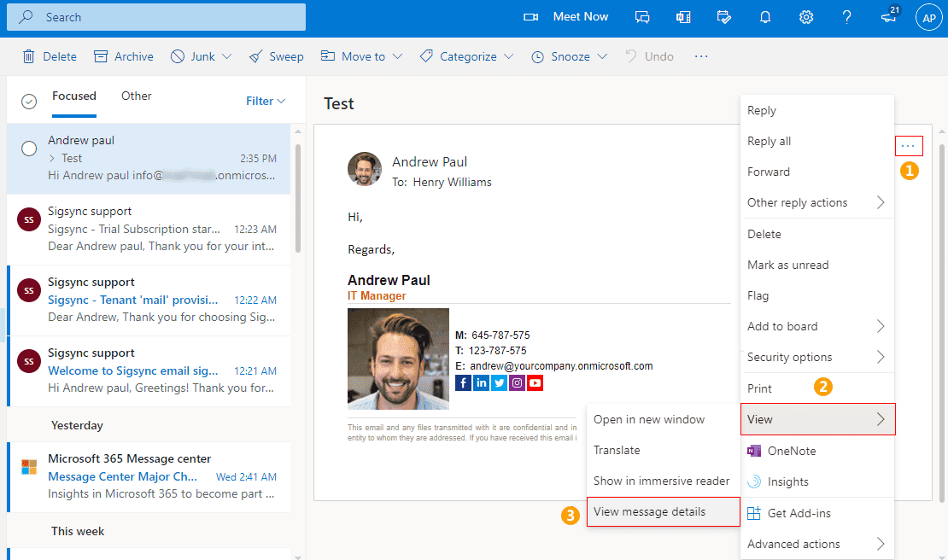Click in the Search box
Viewport: 948px width, 560px height.
161,17
